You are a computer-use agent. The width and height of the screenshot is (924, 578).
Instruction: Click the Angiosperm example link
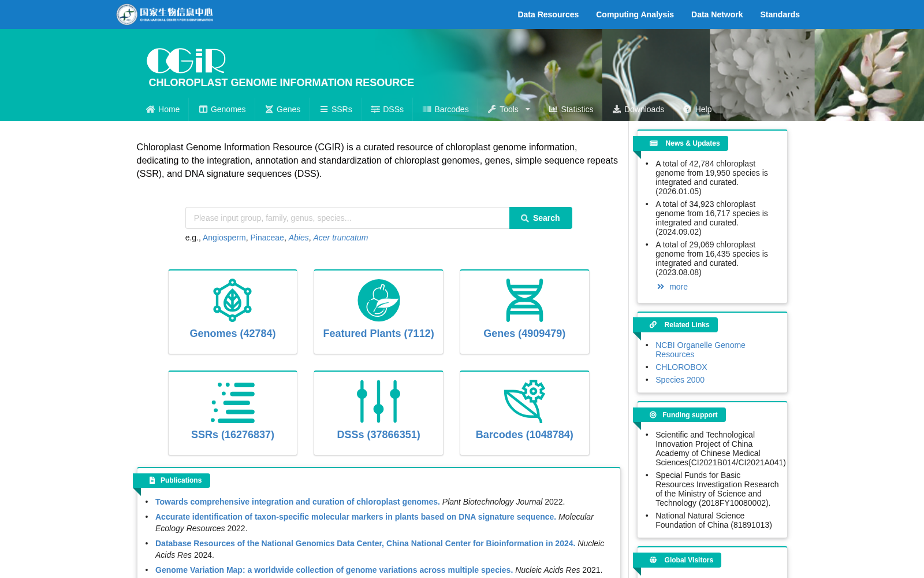224,238
